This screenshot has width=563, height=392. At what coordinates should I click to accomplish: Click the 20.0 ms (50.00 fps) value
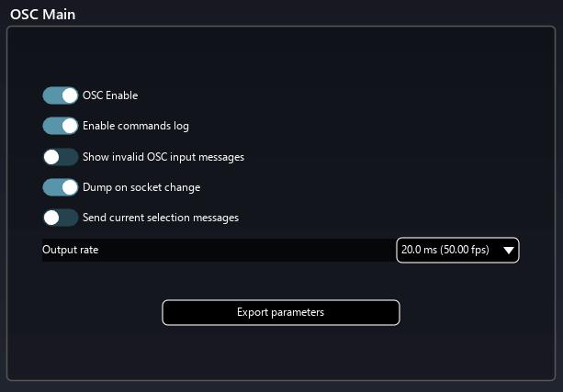[445, 250]
